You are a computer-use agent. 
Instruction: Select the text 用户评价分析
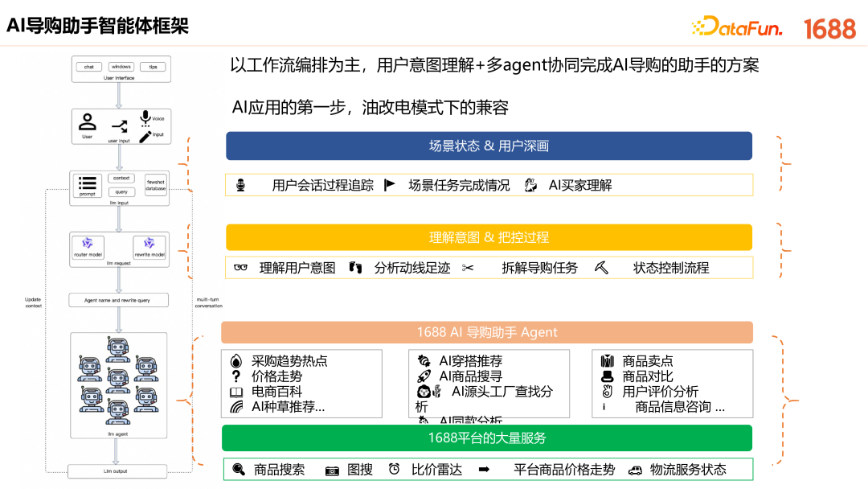(661, 392)
